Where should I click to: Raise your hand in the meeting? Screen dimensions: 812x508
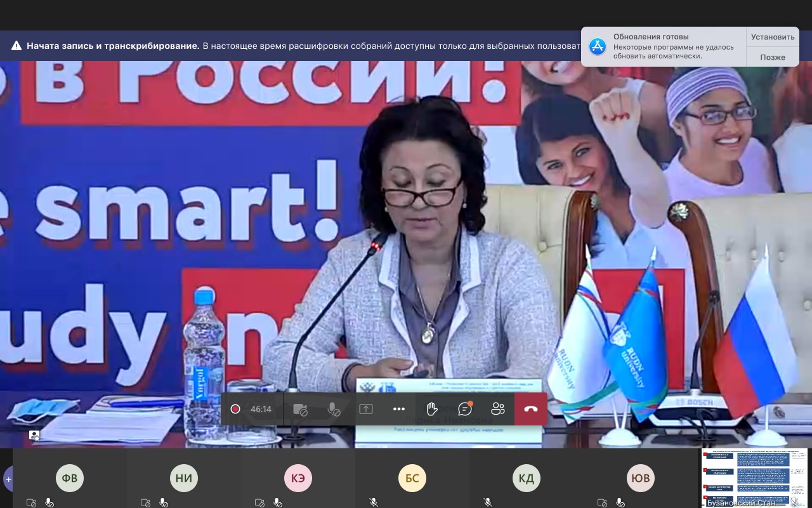tap(432, 409)
